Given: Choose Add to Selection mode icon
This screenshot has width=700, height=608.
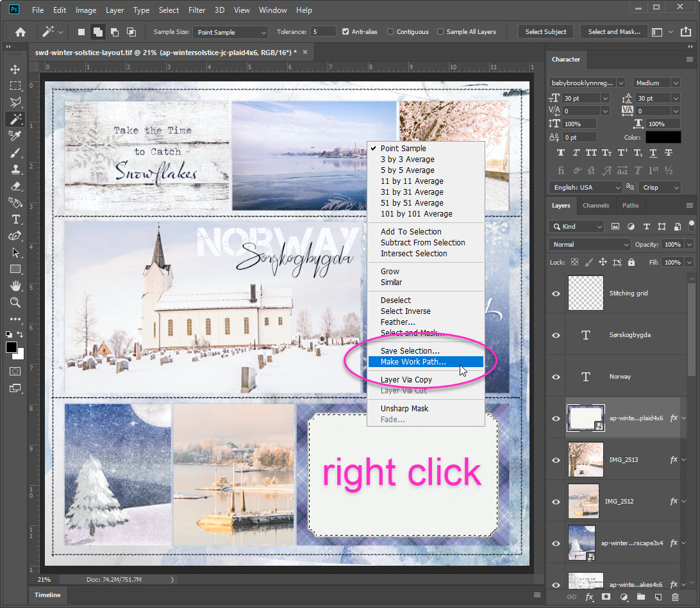Looking at the screenshot, I should [98, 31].
